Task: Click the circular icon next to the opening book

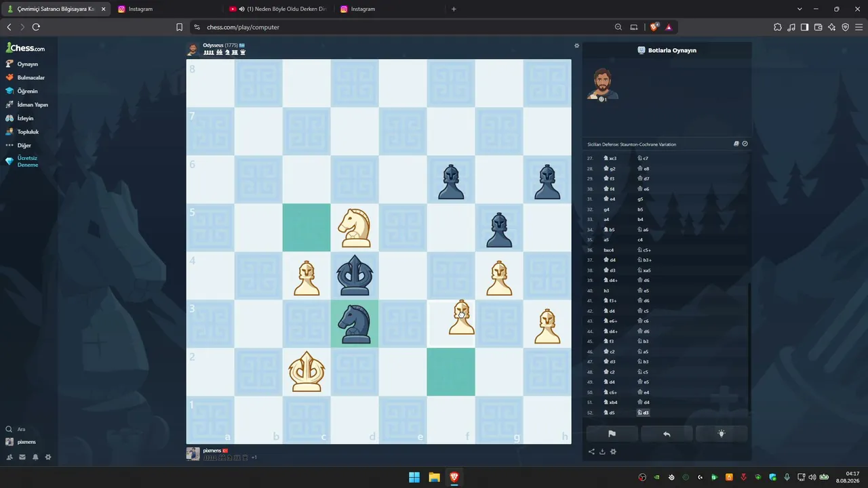Action: coord(745,144)
